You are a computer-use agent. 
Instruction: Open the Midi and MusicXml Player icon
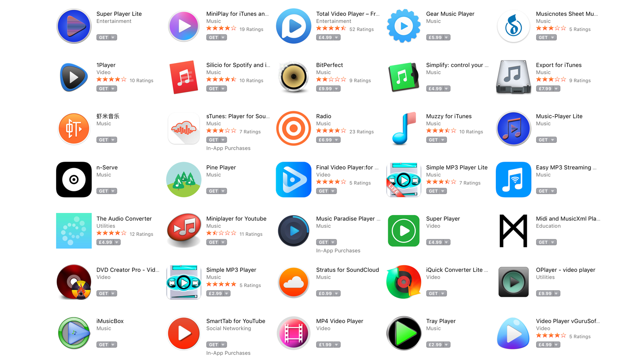pos(513,231)
